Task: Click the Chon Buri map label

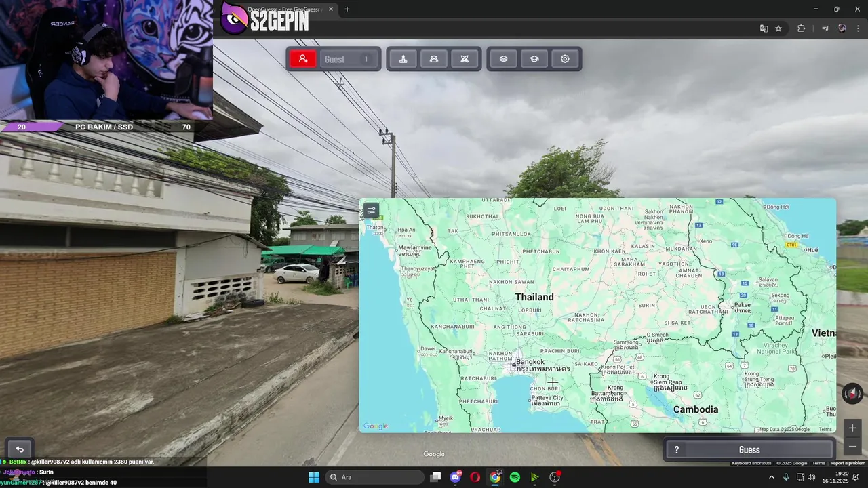Action: 545,388
